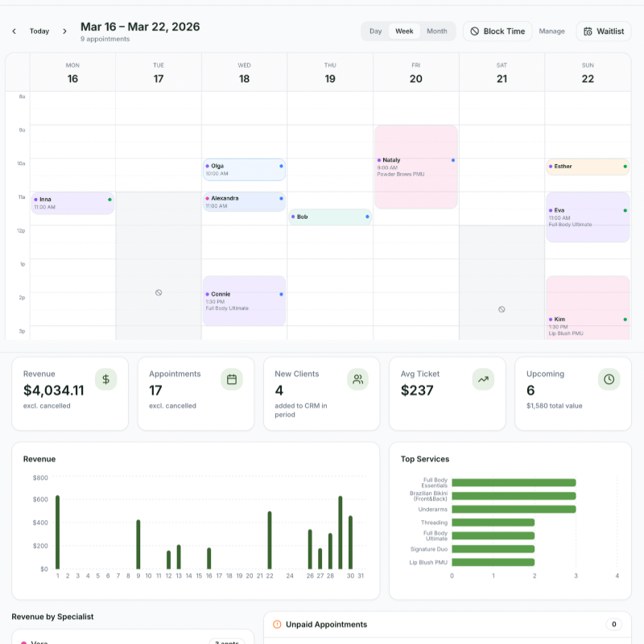
Task: Open the Manage menu
Action: tap(552, 31)
